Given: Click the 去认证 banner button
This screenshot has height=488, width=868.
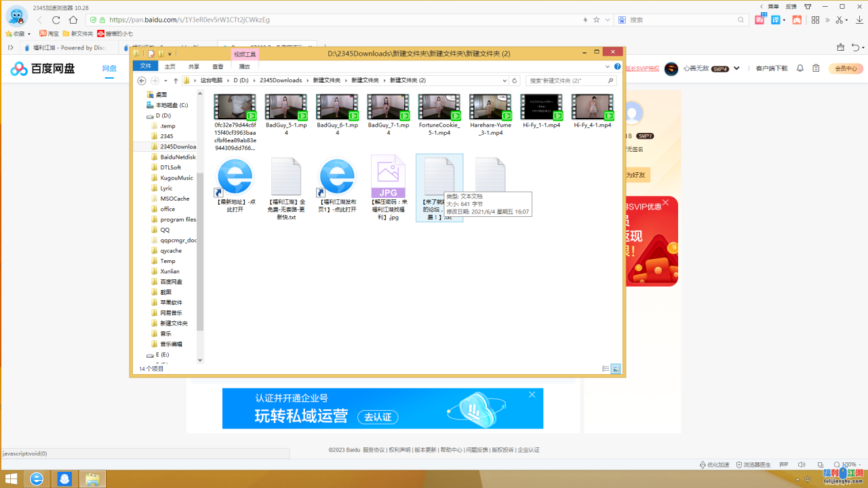Looking at the screenshot, I should pos(378,417).
